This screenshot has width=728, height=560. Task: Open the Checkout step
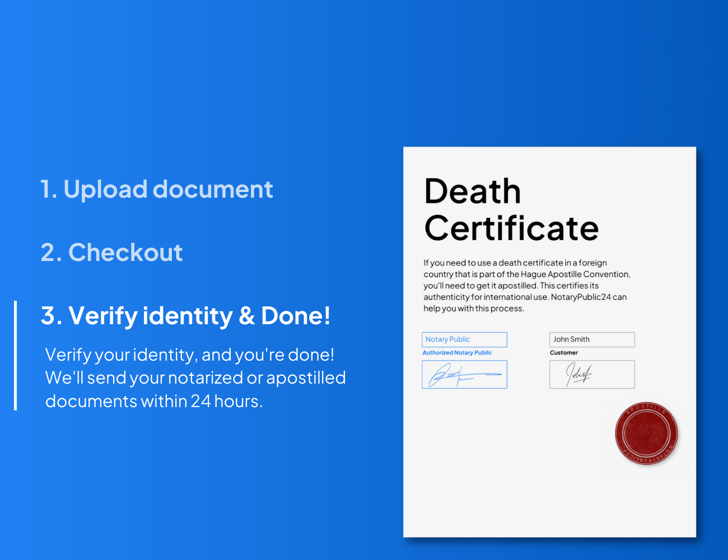111,253
